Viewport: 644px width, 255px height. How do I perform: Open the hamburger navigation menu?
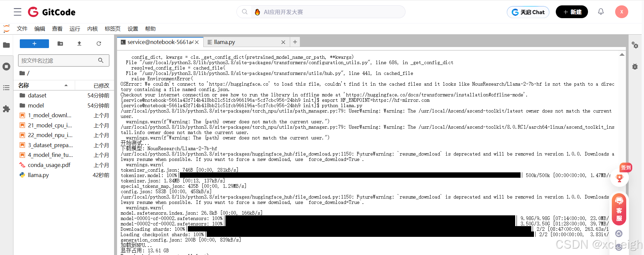[17, 12]
